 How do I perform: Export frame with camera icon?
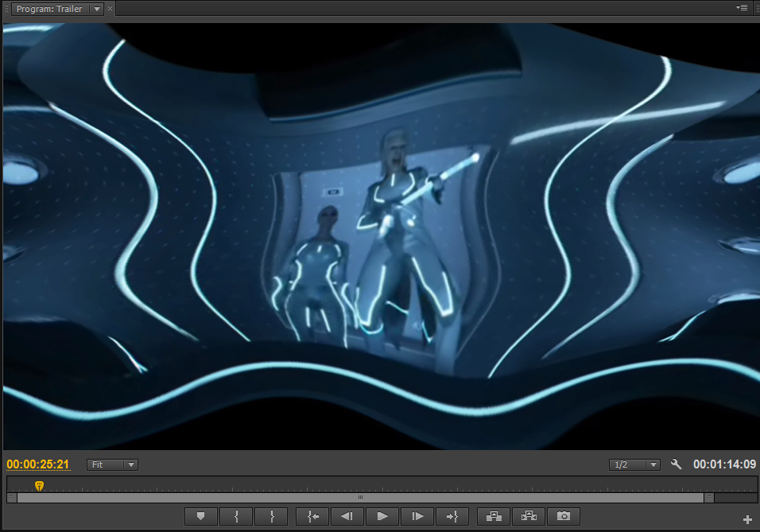563,516
